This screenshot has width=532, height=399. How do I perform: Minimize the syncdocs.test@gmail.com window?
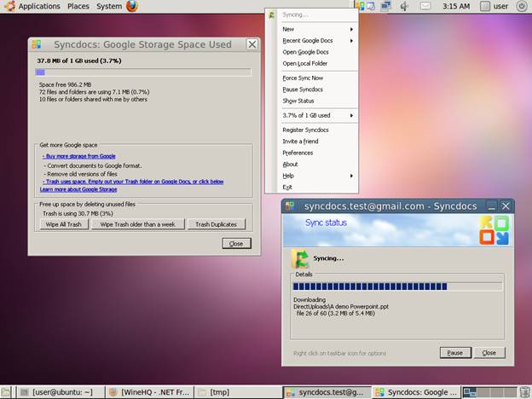coord(491,206)
